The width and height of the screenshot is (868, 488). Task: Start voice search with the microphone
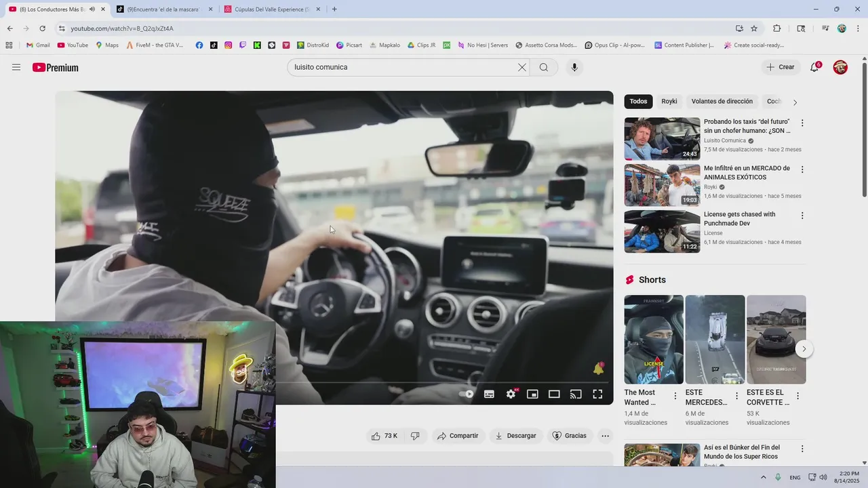click(574, 67)
